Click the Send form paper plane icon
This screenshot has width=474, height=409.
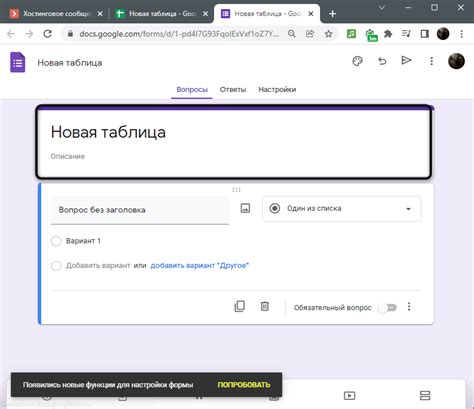[406, 61]
